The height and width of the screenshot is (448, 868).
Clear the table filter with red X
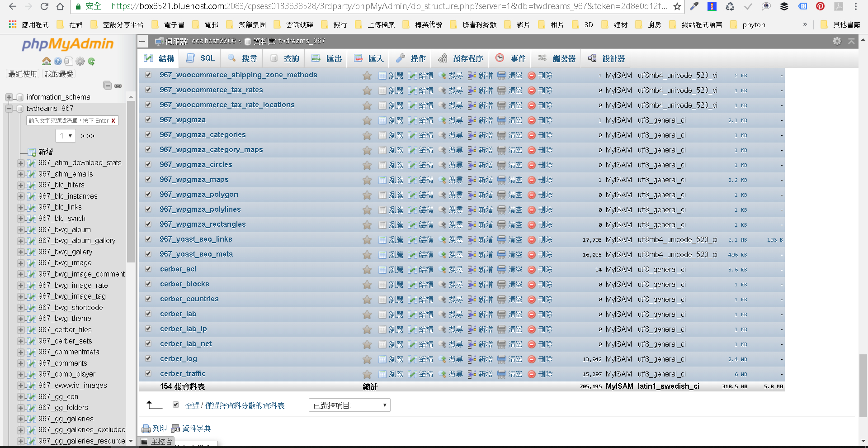click(113, 121)
